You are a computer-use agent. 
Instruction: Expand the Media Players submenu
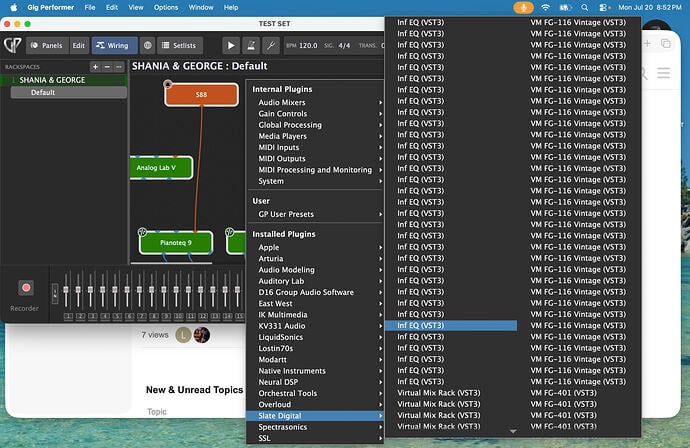316,136
